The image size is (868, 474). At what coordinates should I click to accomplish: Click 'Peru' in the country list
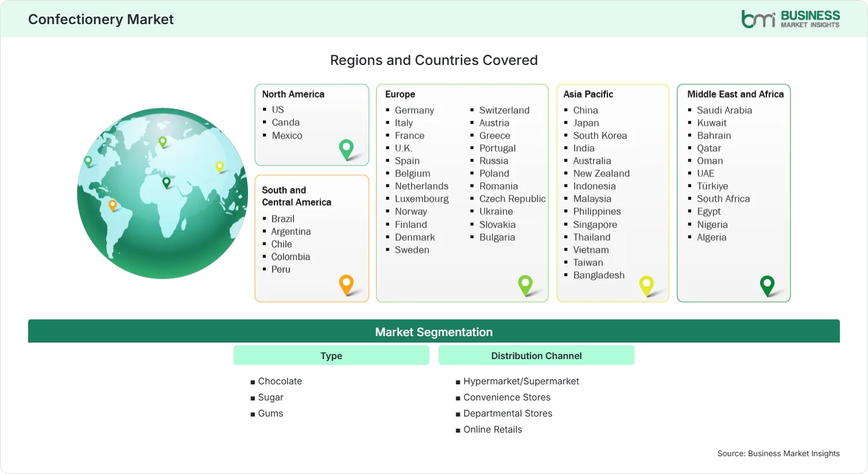pos(281,269)
